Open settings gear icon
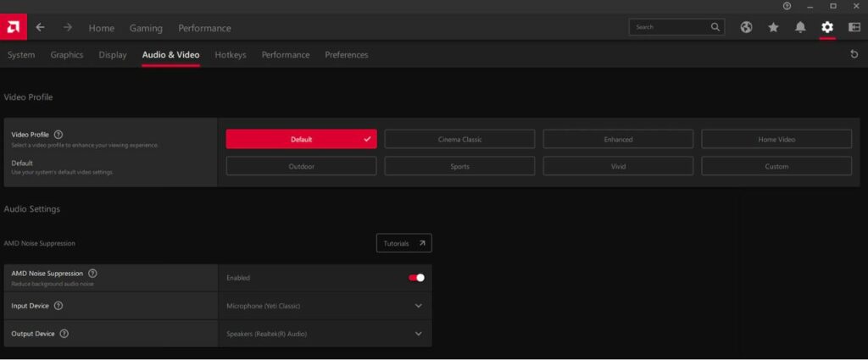 click(x=827, y=27)
